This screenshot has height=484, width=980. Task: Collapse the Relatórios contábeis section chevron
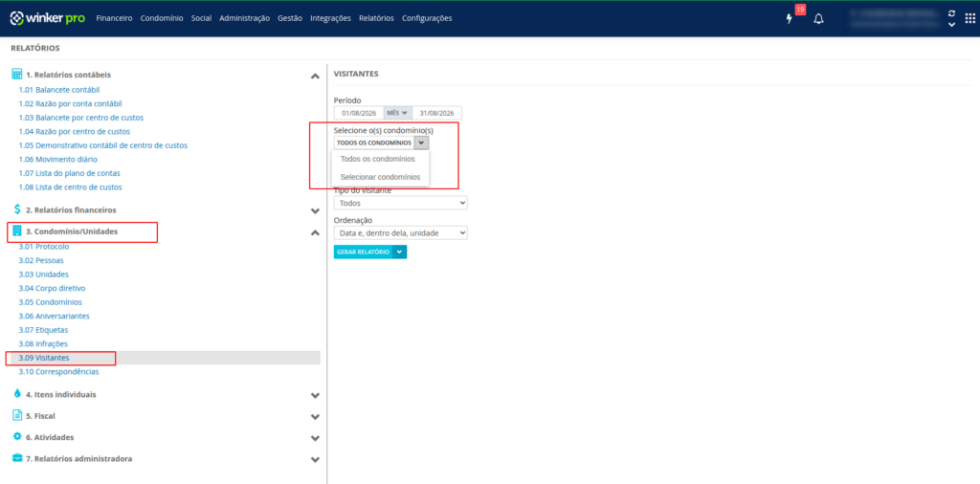(315, 77)
